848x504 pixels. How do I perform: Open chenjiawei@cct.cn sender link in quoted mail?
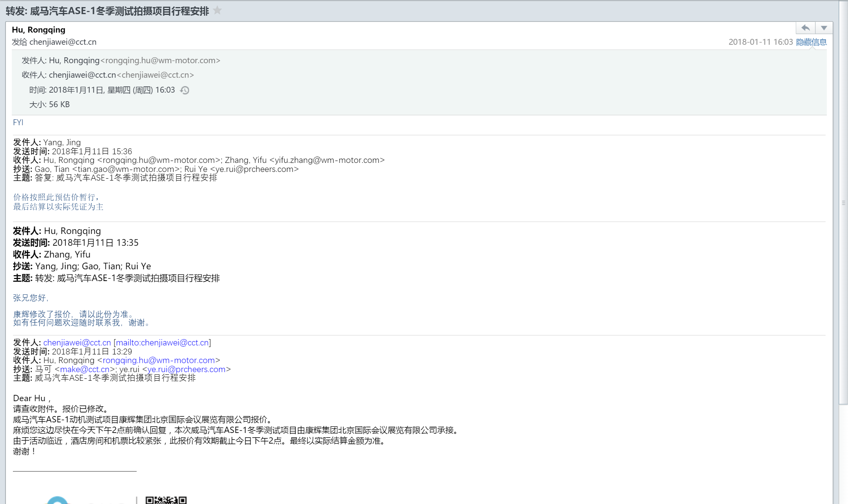pyautogui.click(x=77, y=343)
